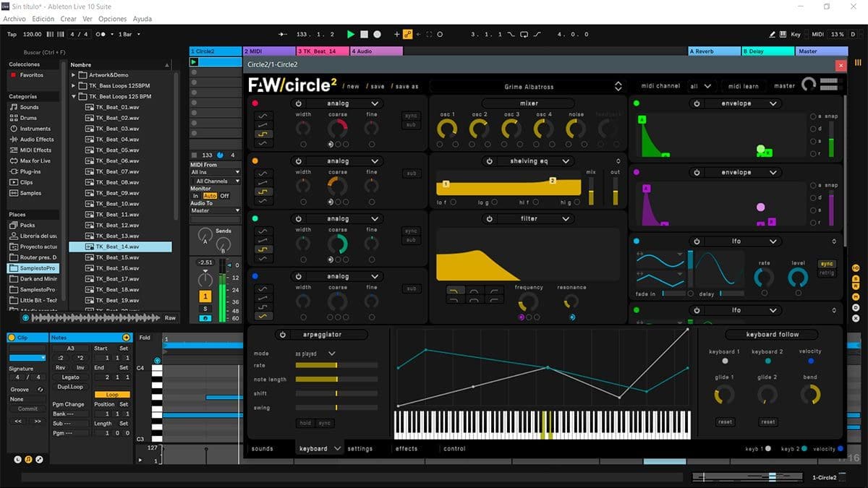
Task: Click the Legato button in Notes
Action: pyautogui.click(x=71, y=377)
